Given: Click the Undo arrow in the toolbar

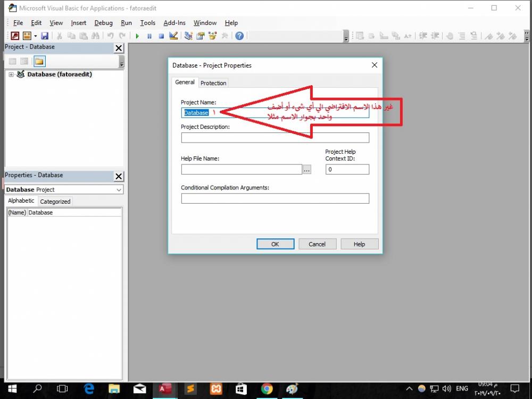Looking at the screenshot, I should [x=110, y=36].
